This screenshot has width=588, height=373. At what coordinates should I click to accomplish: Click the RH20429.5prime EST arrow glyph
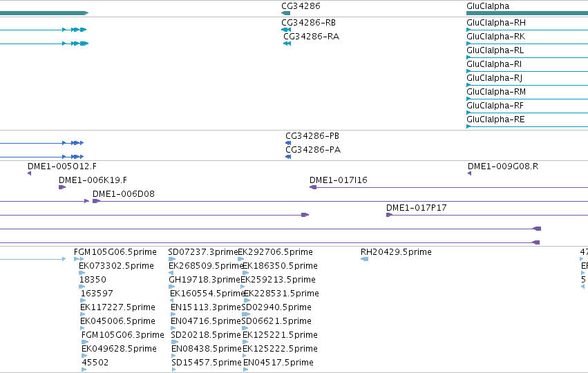(365, 259)
